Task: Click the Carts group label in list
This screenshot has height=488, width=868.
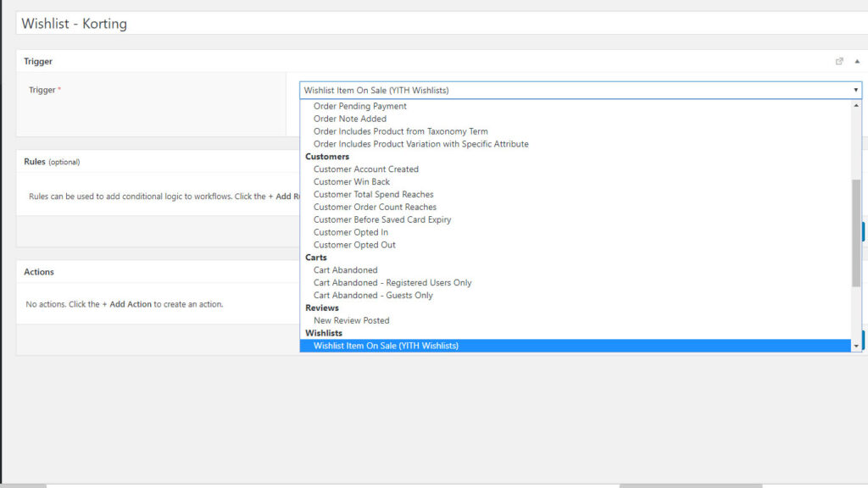Action: point(316,258)
